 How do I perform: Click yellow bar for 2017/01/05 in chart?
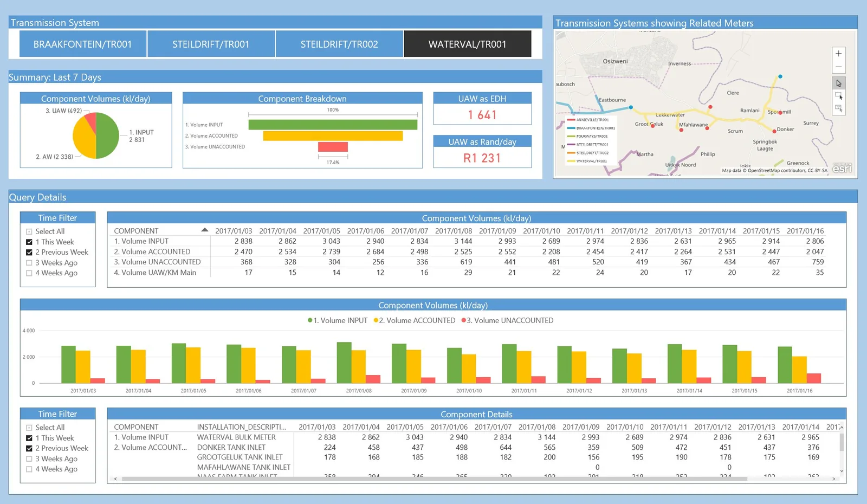[193, 365]
